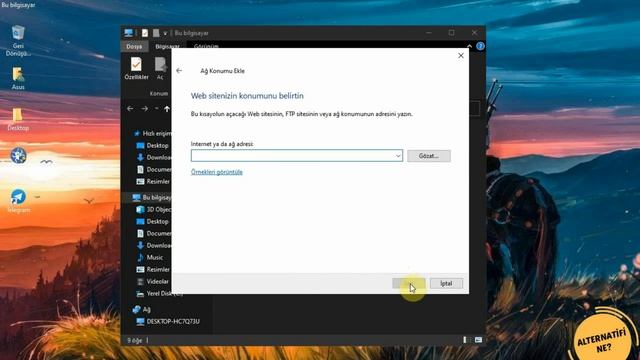Open the Dosya ribbon tab

[134, 46]
